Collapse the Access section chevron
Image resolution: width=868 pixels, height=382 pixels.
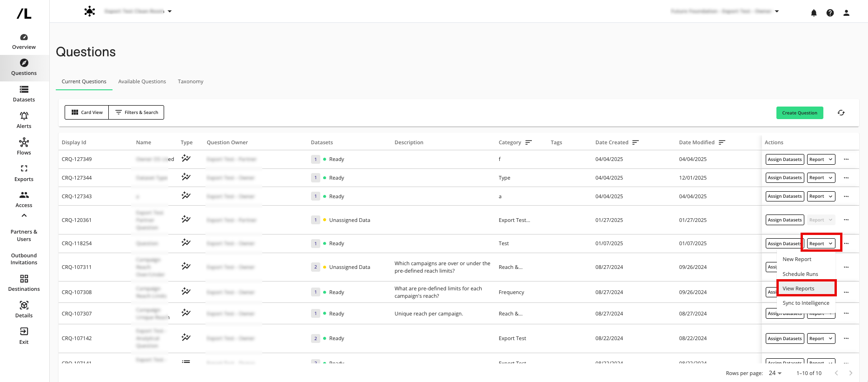[x=24, y=215]
